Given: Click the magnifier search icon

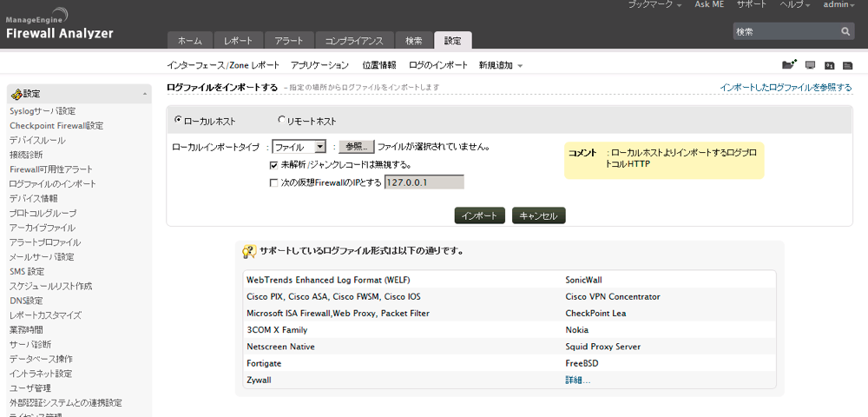Looking at the screenshot, I should pyautogui.click(x=845, y=31).
